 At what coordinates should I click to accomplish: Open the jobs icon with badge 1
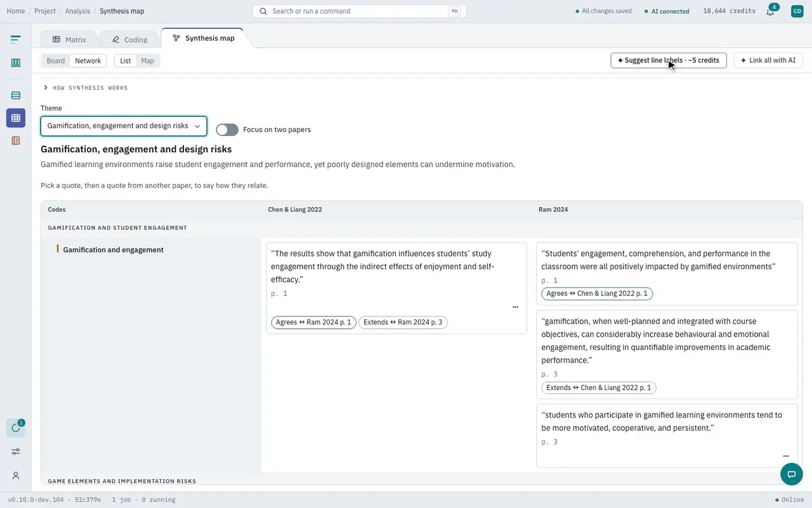(x=16, y=428)
